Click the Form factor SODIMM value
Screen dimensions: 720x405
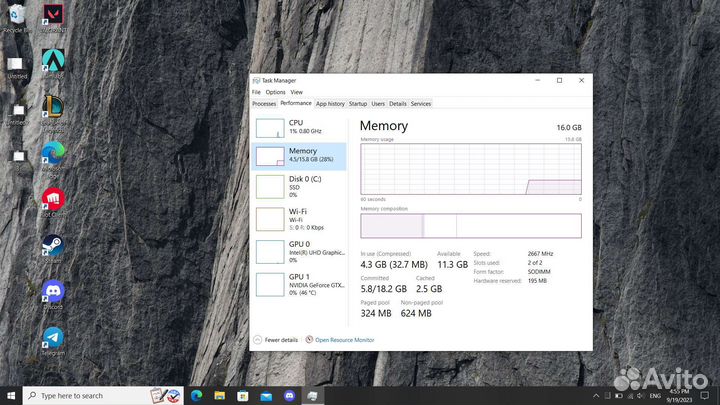click(539, 272)
